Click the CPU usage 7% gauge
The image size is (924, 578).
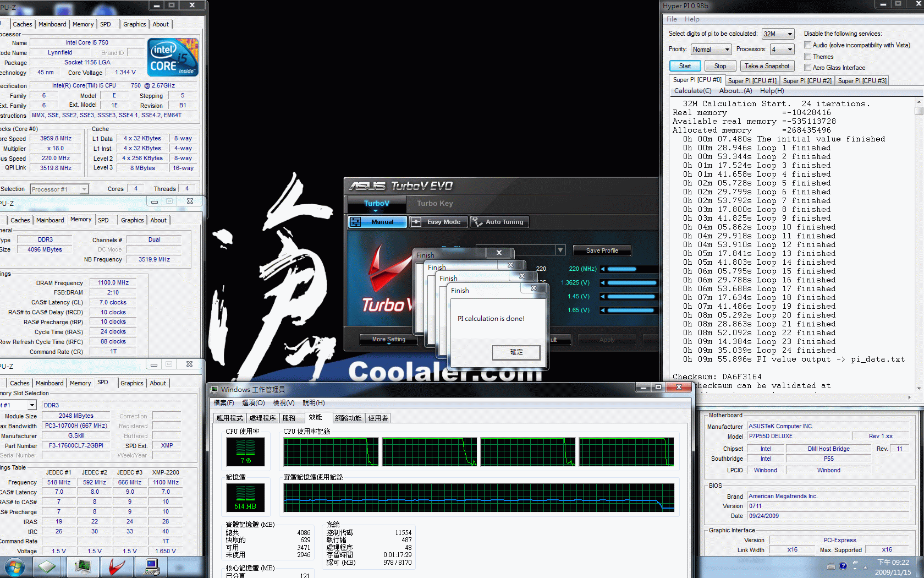tap(245, 452)
